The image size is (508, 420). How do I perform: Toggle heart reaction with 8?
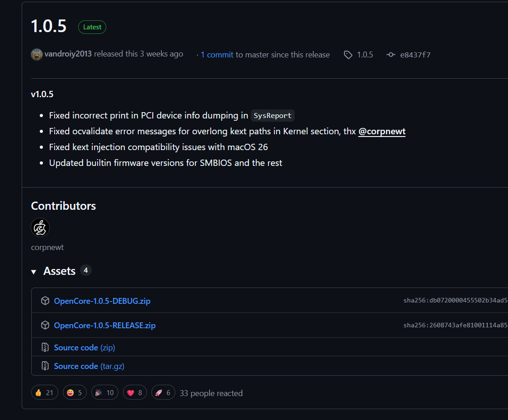click(135, 393)
